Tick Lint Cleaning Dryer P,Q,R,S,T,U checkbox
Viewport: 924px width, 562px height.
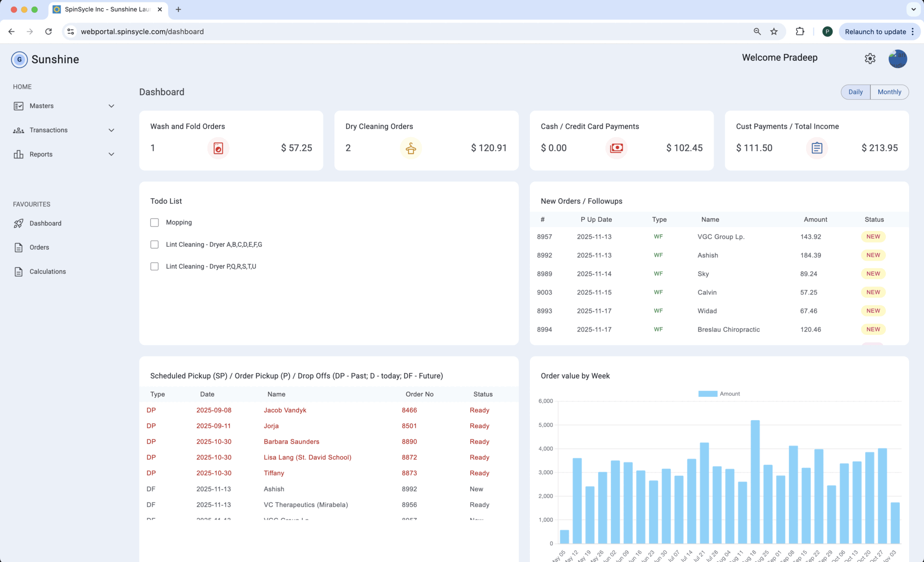click(154, 267)
